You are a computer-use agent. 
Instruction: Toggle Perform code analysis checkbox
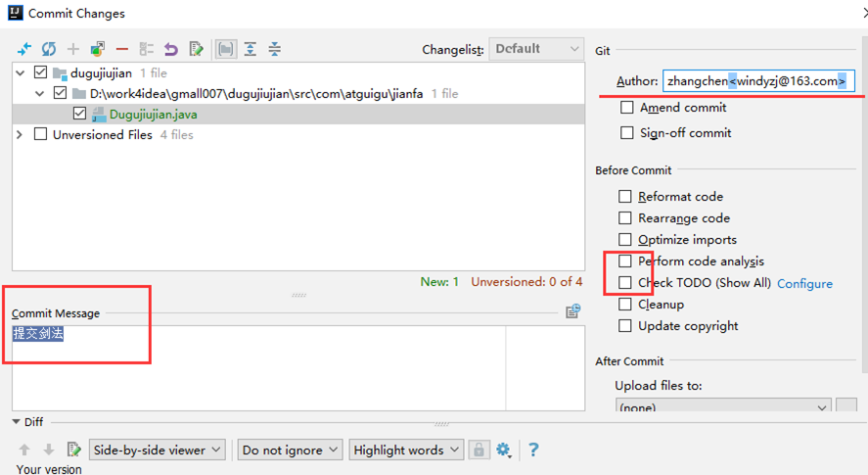(625, 261)
